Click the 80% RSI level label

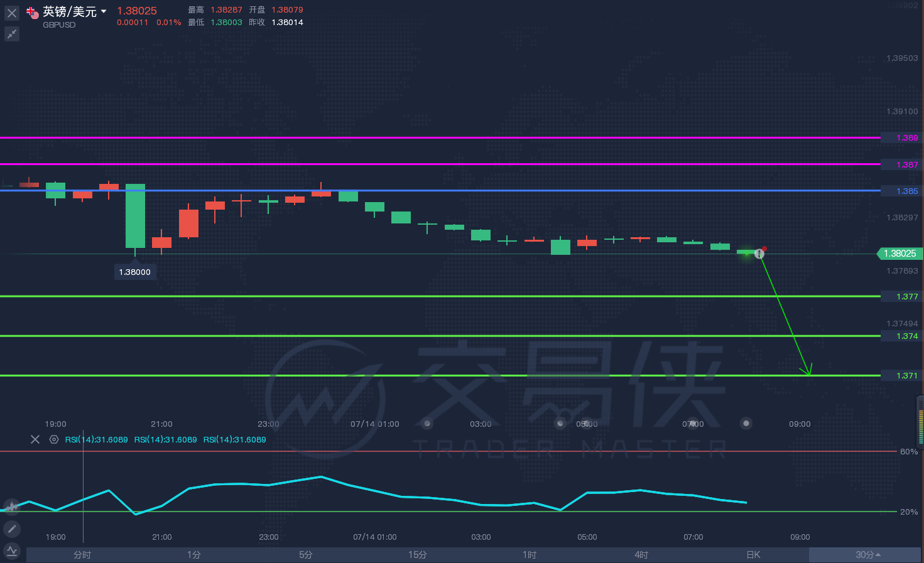[x=909, y=451]
